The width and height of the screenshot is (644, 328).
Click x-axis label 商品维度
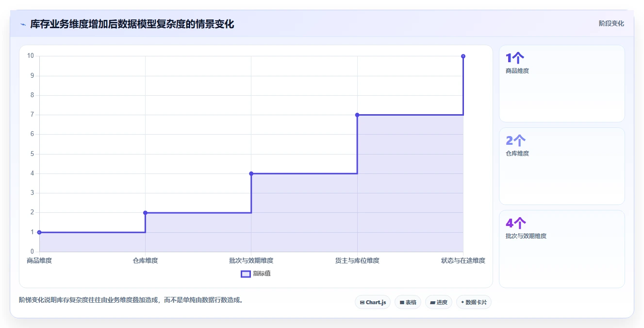coord(39,260)
